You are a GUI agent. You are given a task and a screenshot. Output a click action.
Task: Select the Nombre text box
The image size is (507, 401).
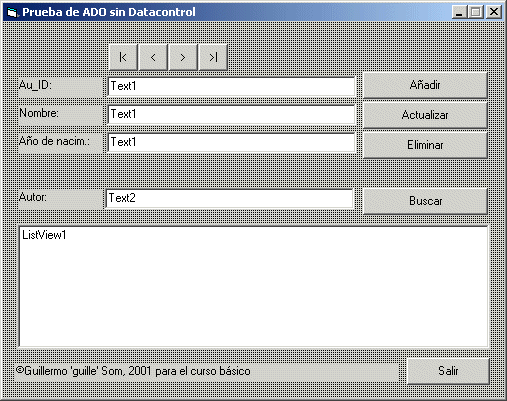click(232, 114)
